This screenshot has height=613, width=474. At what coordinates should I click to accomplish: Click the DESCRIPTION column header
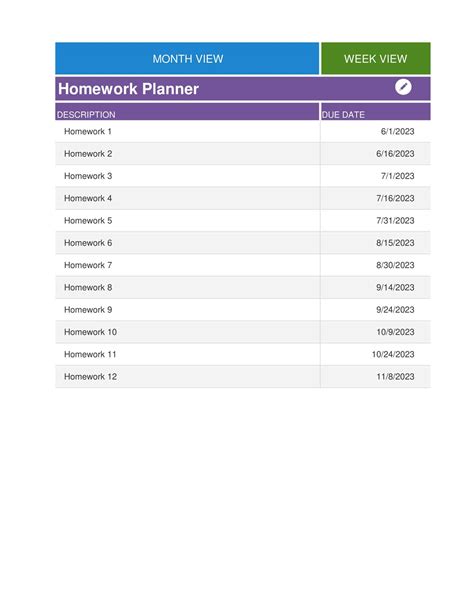point(187,111)
